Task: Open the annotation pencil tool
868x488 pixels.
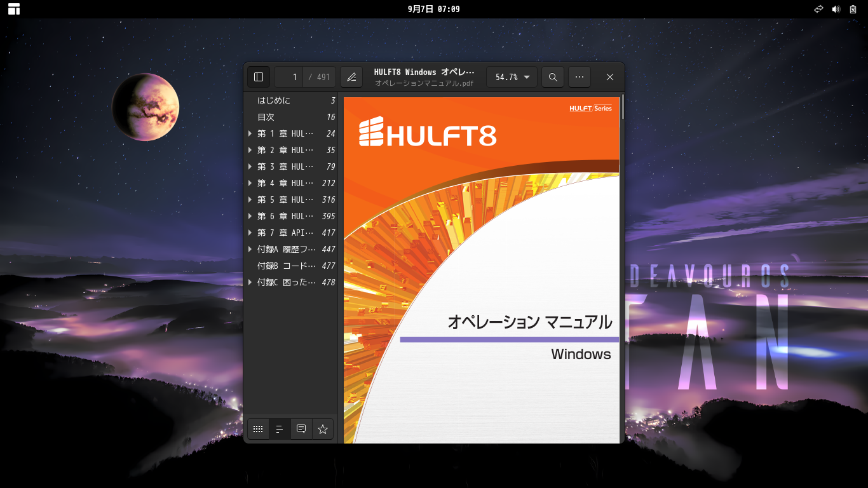Action: click(x=351, y=77)
